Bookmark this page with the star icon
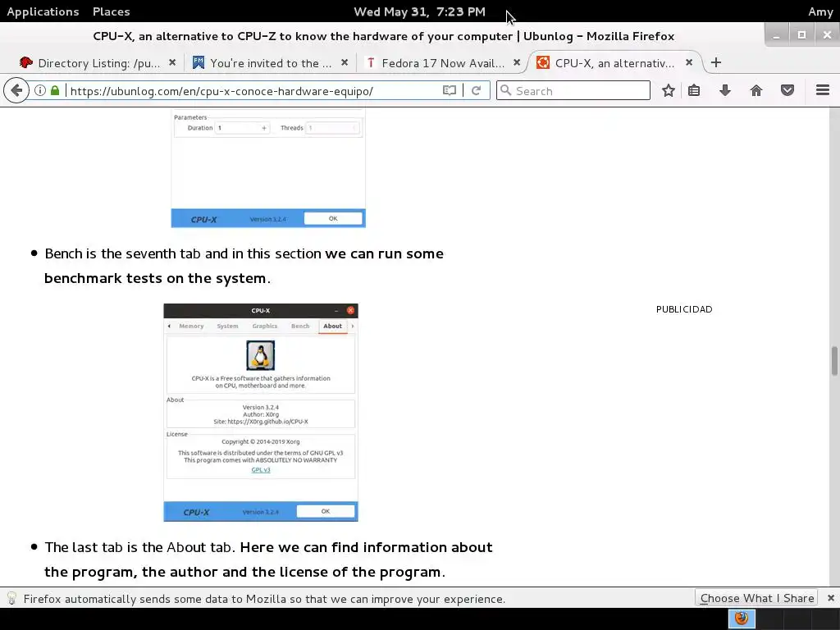The width and height of the screenshot is (840, 630). tap(668, 90)
